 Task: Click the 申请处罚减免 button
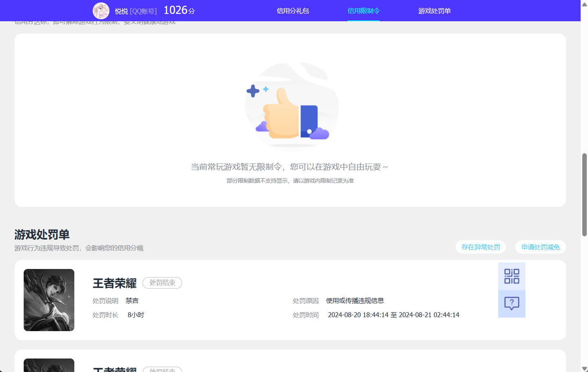pyautogui.click(x=540, y=247)
